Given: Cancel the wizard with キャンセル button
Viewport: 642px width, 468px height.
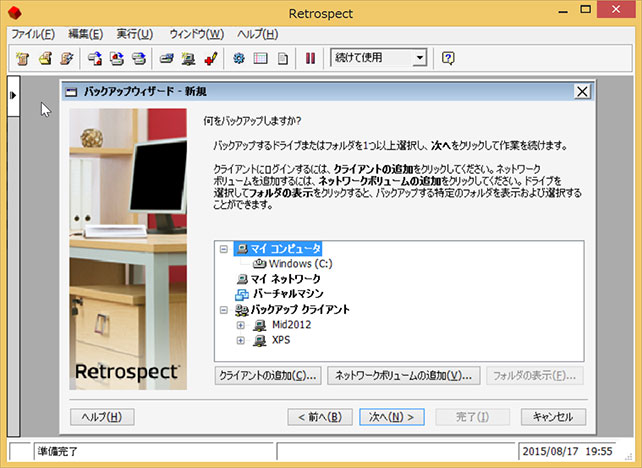Looking at the screenshot, I should point(553,417).
